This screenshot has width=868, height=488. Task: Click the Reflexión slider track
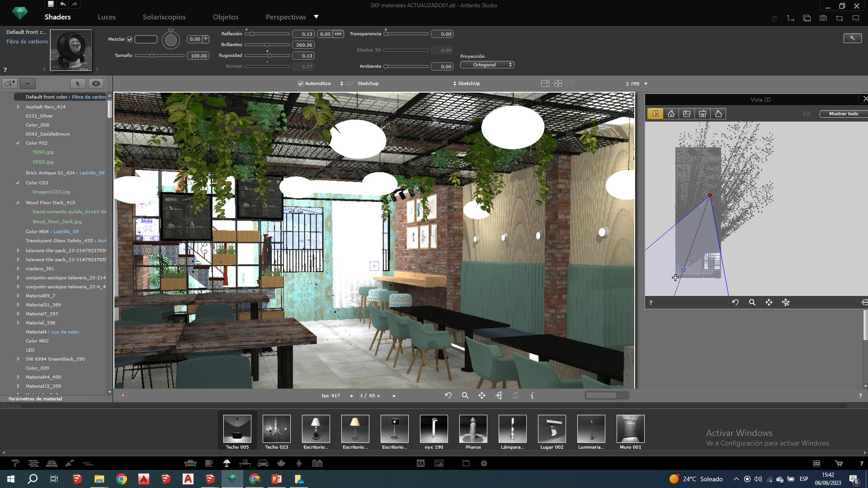point(271,34)
